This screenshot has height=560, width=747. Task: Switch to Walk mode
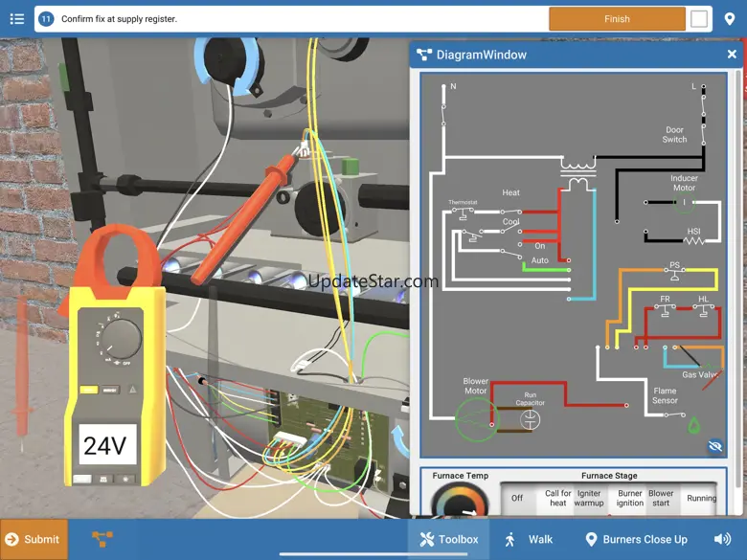529,539
